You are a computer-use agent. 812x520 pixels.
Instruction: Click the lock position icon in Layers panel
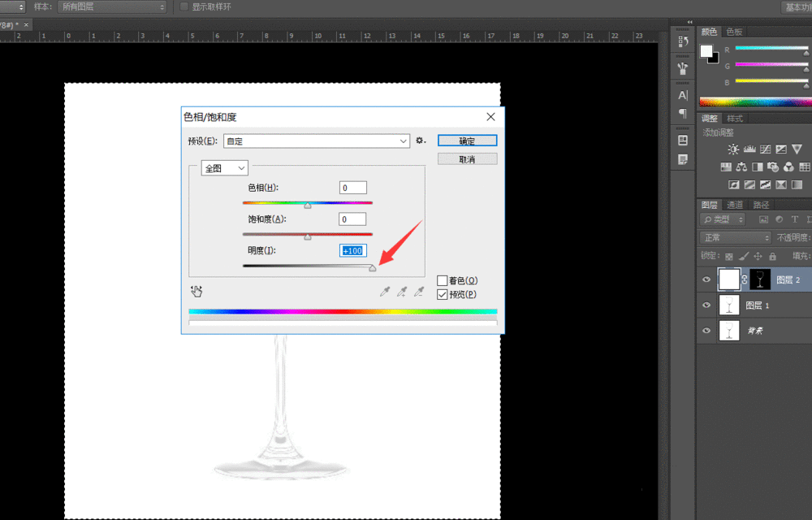[758, 255]
